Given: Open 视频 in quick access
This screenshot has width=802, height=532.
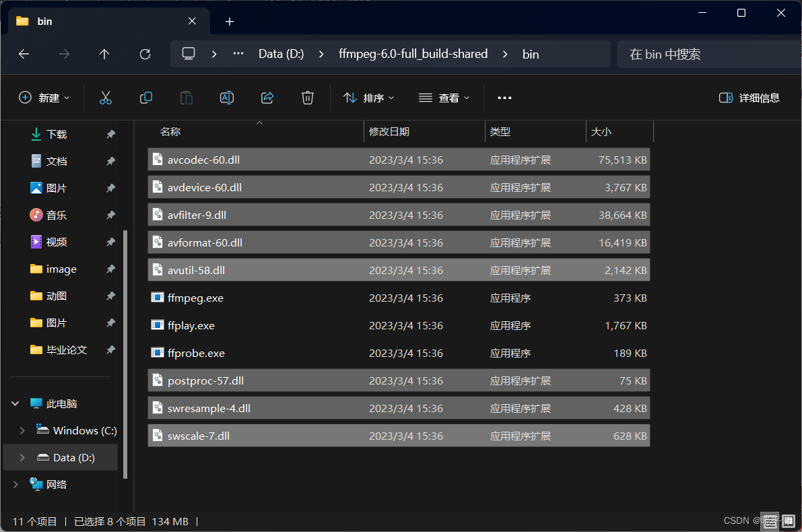Looking at the screenshot, I should pyautogui.click(x=57, y=242).
